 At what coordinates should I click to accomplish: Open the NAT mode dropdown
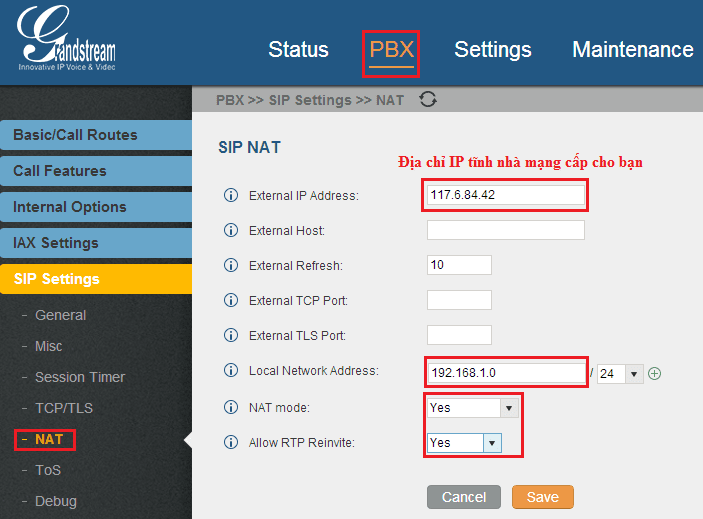pos(473,408)
